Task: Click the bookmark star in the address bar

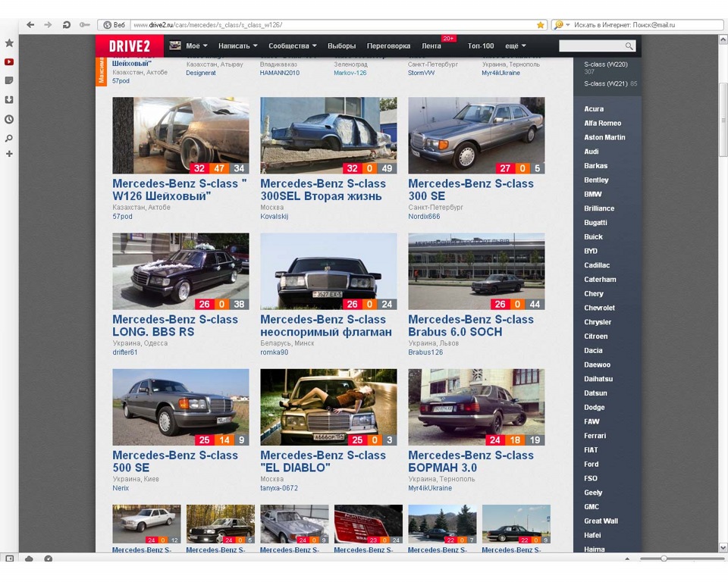Action: (x=541, y=25)
